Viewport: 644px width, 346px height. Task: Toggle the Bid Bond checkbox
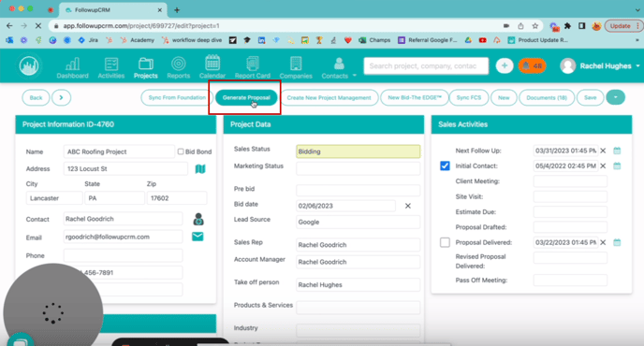point(181,151)
